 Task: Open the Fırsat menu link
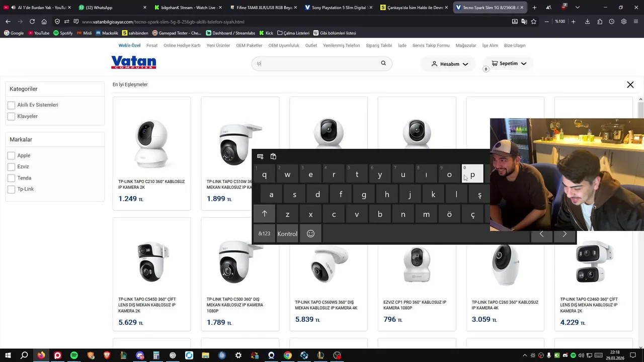pos(152,45)
